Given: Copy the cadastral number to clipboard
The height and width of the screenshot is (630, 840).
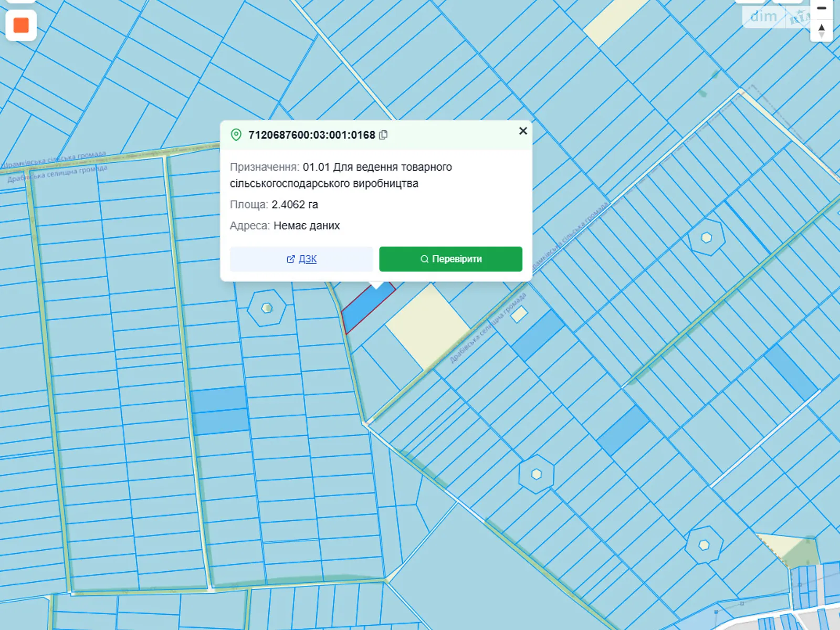Looking at the screenshot, I should click(x=383, y=135).
